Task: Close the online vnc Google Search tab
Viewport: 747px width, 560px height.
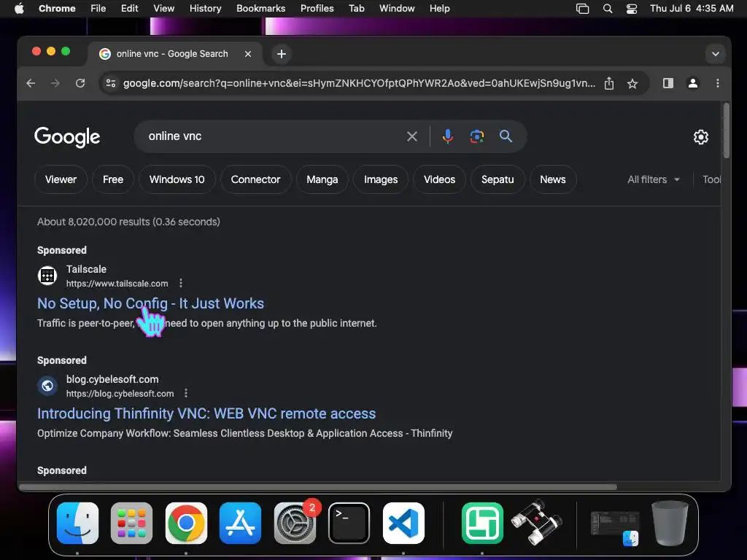Action: click(248, 54)
